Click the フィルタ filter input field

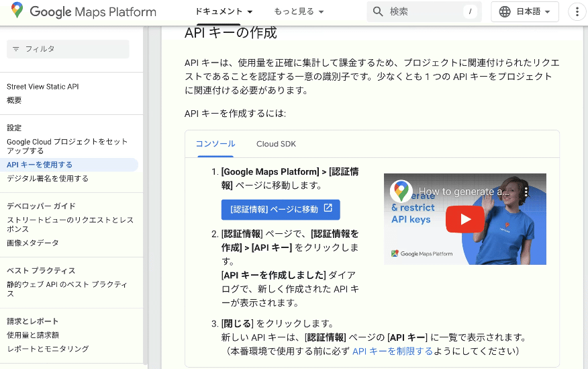click(x=74, y=49)
